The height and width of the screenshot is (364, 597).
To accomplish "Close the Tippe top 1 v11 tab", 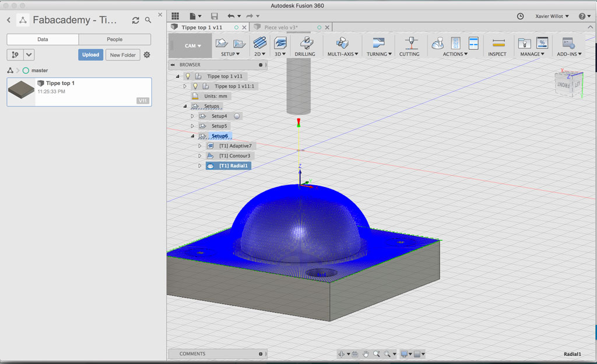I will [244, 27].
